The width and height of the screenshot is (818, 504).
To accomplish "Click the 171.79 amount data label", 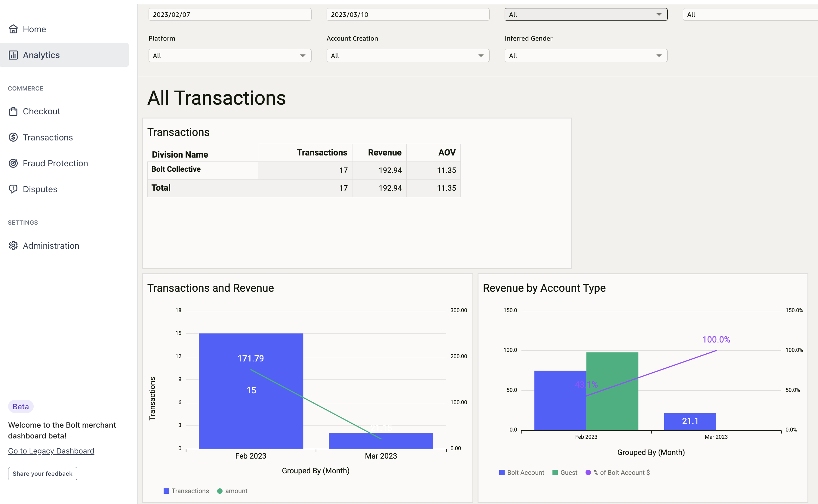I will pyautogui.click(x=251, y=359).
